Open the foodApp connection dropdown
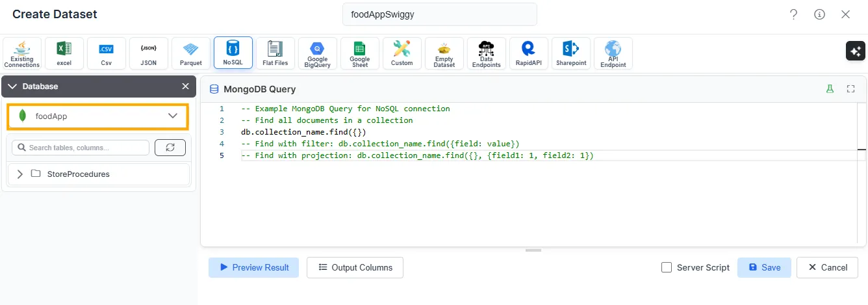 pos(98,116)
